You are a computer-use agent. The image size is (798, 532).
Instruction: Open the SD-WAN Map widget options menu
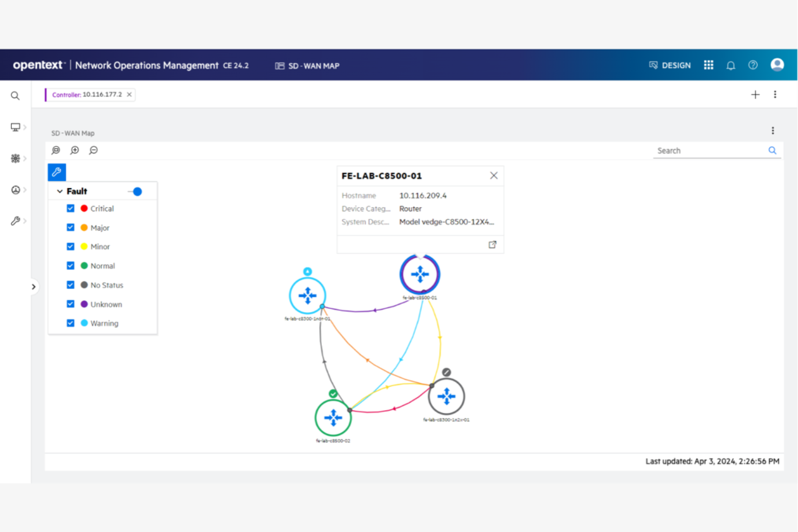(x=773, y=130)
